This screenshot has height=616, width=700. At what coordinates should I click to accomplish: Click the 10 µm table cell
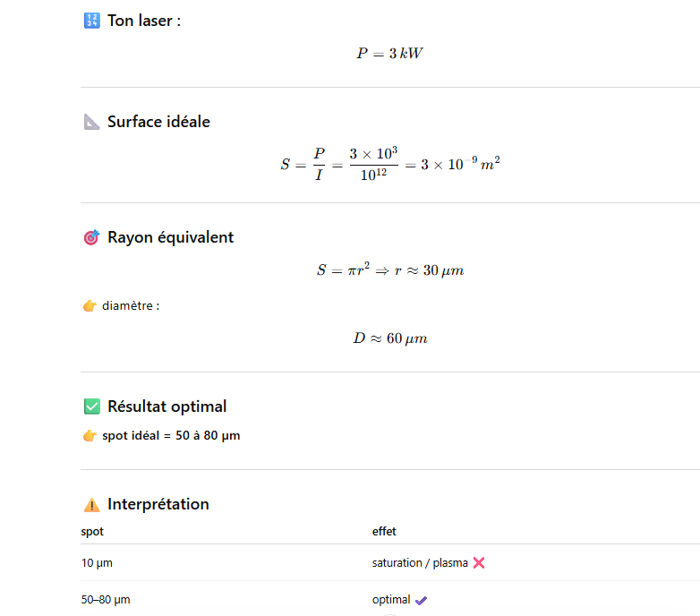pos(97,563)
